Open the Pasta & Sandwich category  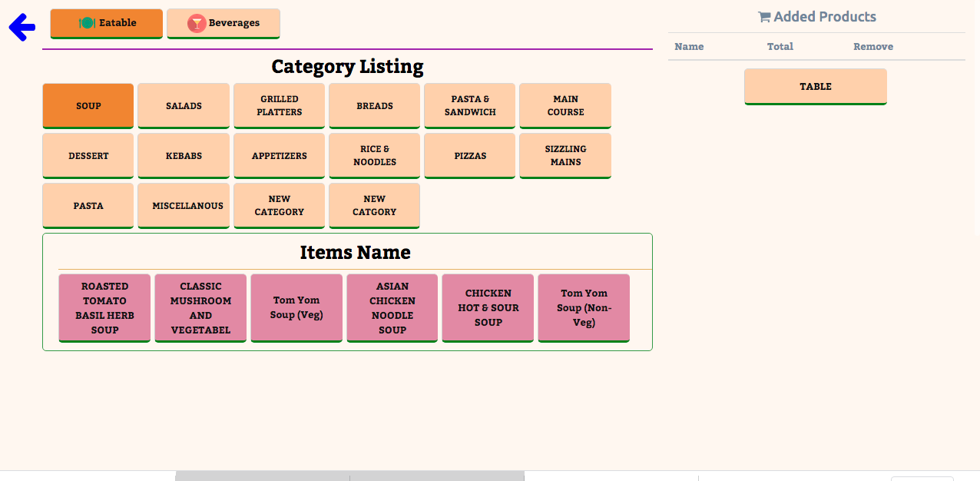(x=470, y=106)
